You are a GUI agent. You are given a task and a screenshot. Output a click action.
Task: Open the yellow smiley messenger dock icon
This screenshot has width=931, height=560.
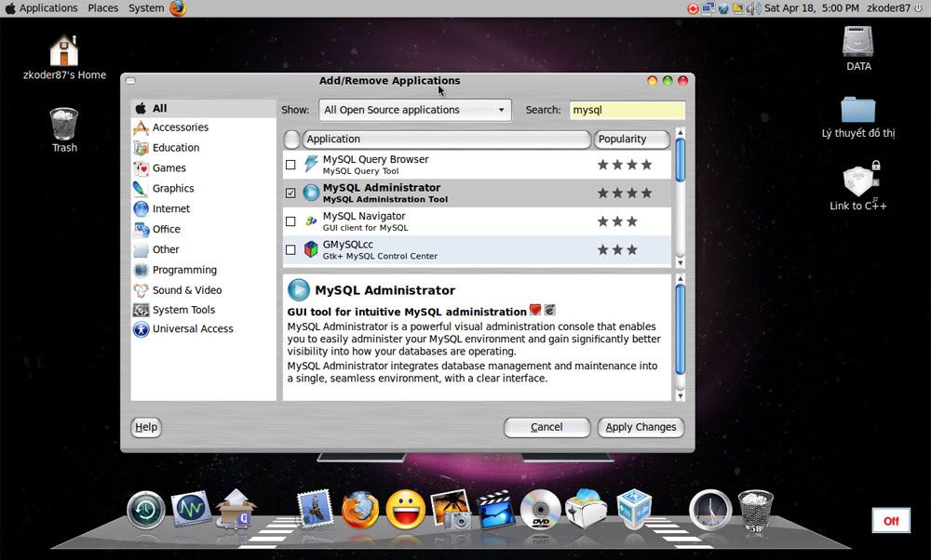pos(406,510)
